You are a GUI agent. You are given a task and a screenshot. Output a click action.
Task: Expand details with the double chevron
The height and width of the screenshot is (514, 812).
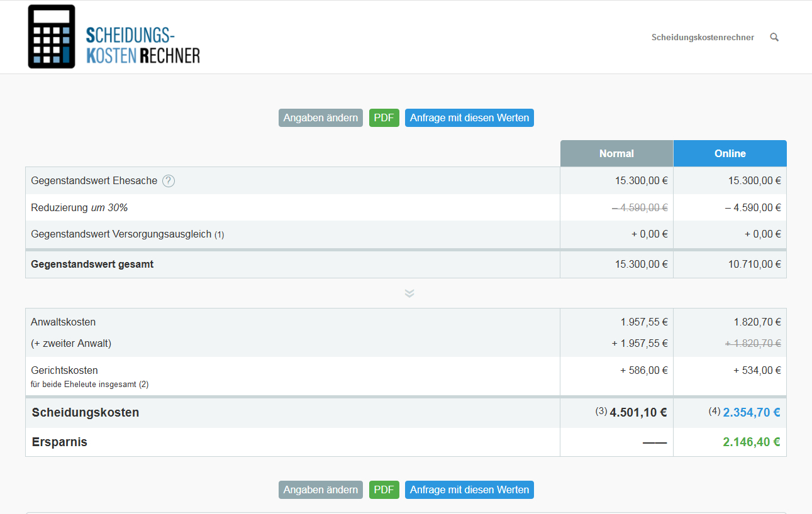tap(409, 293)
